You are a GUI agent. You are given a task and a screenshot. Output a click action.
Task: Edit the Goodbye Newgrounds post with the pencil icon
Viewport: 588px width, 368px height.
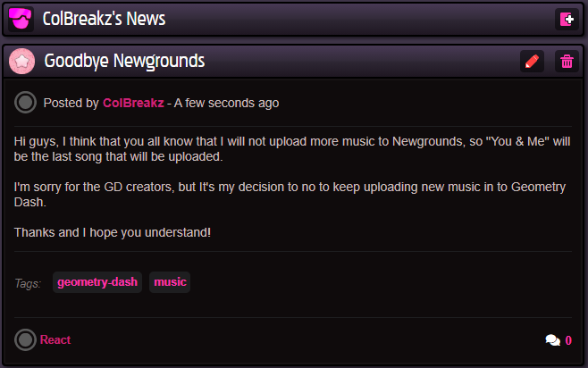532,61
